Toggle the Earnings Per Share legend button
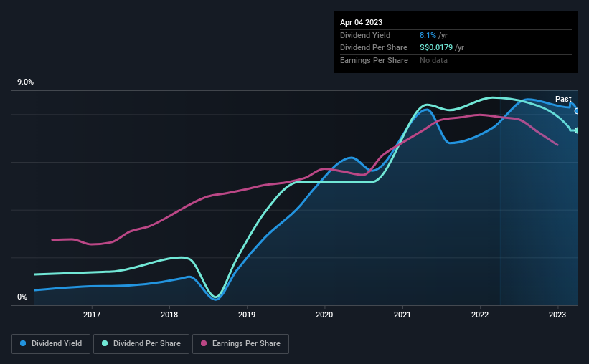The image size is (589, 364). (x=240, y=344)
